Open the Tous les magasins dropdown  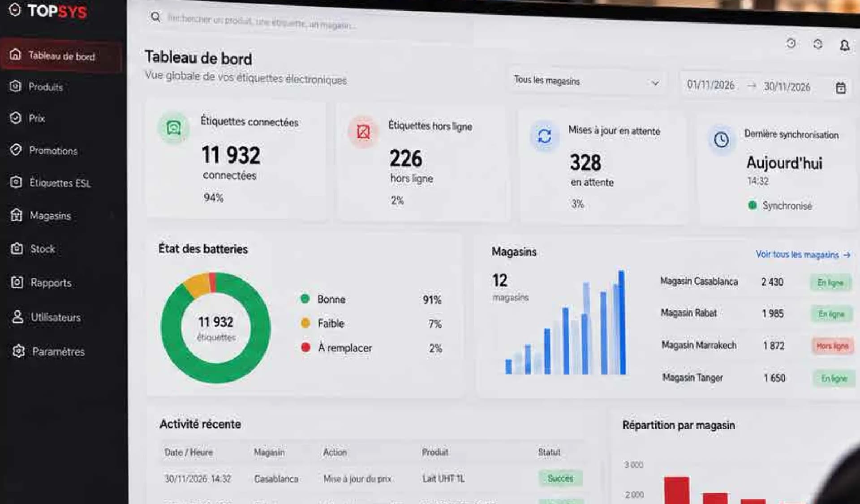(587, 82)
